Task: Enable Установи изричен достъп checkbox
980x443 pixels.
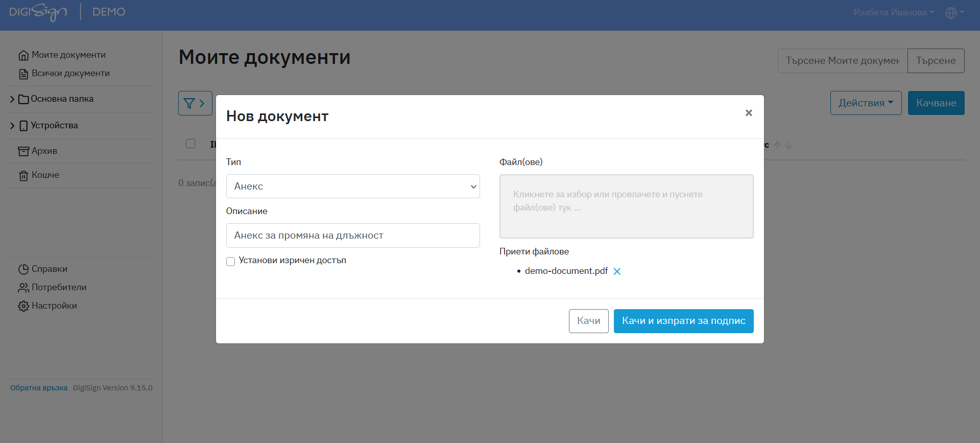Action: click(x=231, y=262)
